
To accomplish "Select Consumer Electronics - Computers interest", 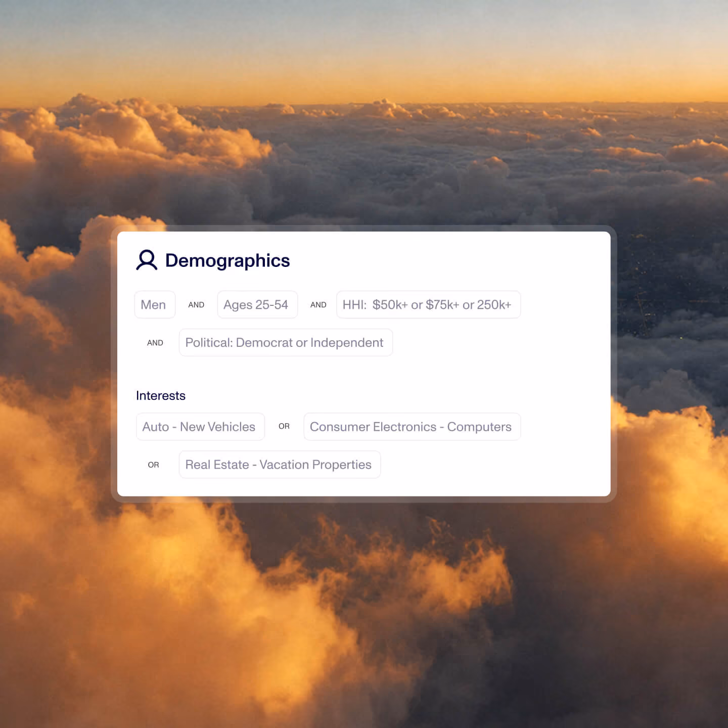I will (412, 427).
